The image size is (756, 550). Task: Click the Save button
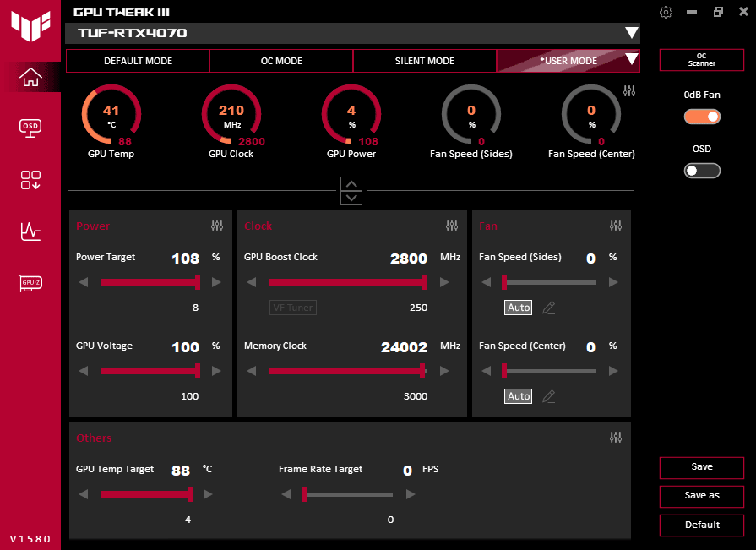point(702,467)
